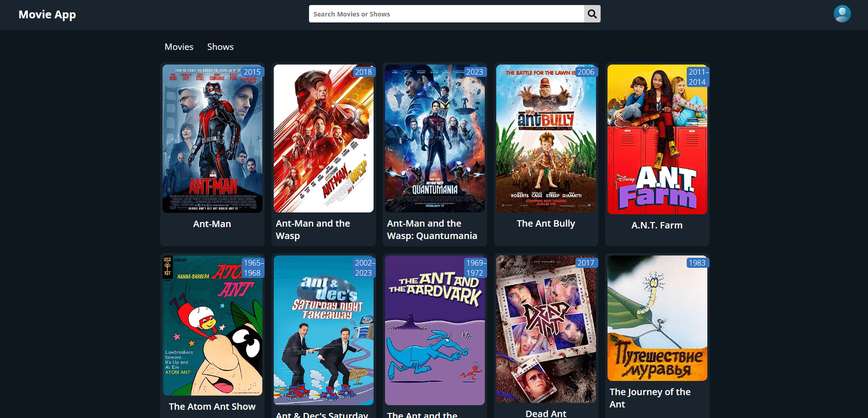Screen dimensions: 868x418
Task: Click the A.N.T. Farm title text
Action: click(657, 225)
